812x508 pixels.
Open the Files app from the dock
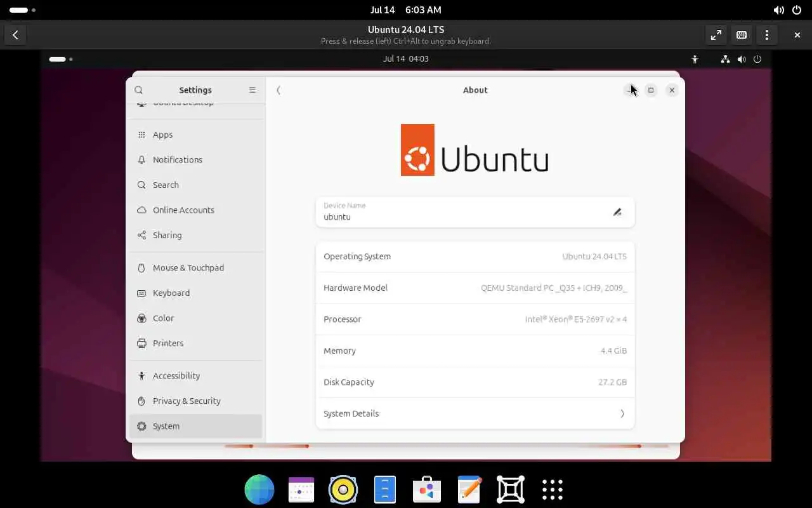(385, 490)
